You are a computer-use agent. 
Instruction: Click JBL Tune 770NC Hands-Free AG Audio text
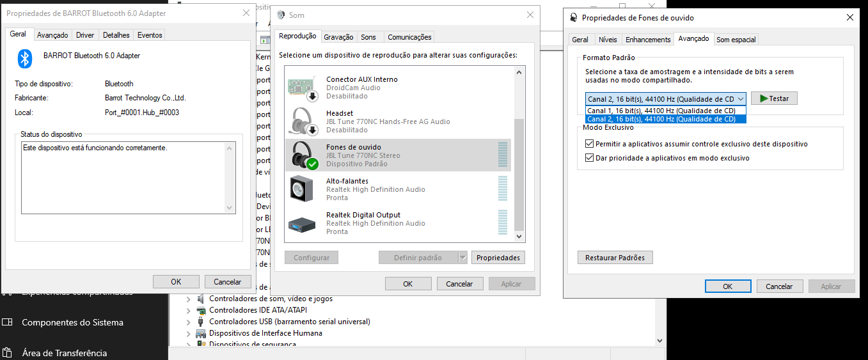388,121
